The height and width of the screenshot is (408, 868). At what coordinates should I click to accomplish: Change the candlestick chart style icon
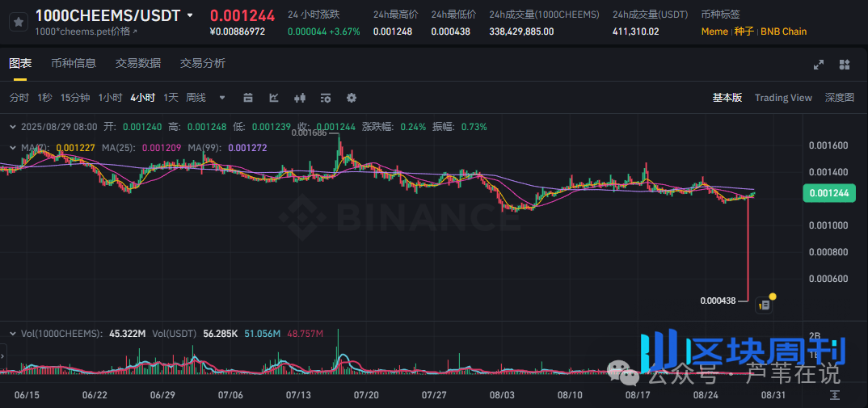pyautogui.click(x=300, y=98)
